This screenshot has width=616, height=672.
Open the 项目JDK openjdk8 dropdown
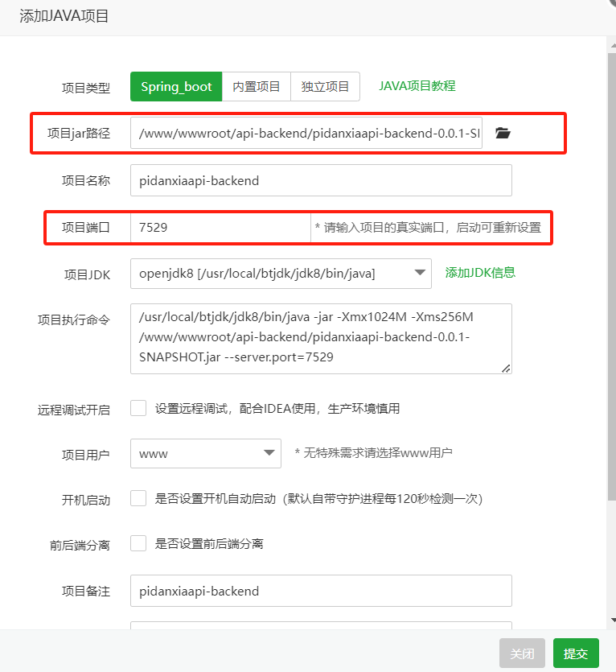tap(281, 274)
